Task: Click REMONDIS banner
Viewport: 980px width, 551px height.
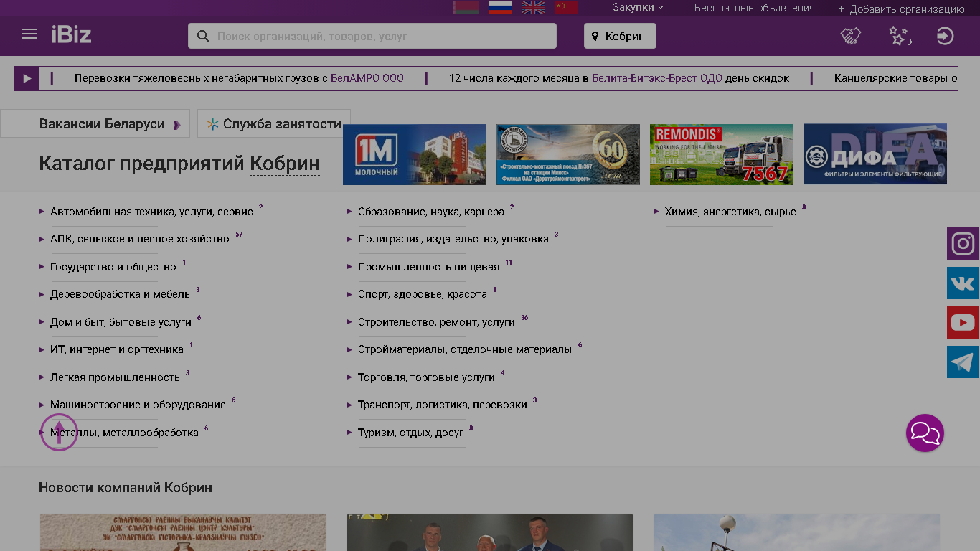Action: pyautogui.click(x=721, y=154)
